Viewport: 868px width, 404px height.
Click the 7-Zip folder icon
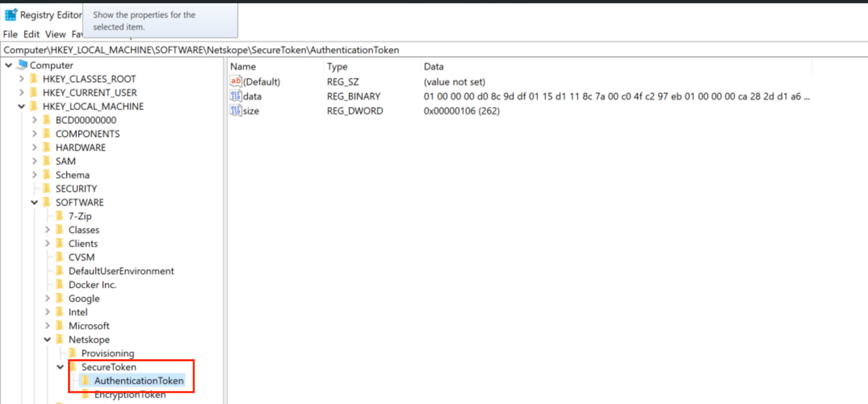pyautogui.click(x=60, y=216)
